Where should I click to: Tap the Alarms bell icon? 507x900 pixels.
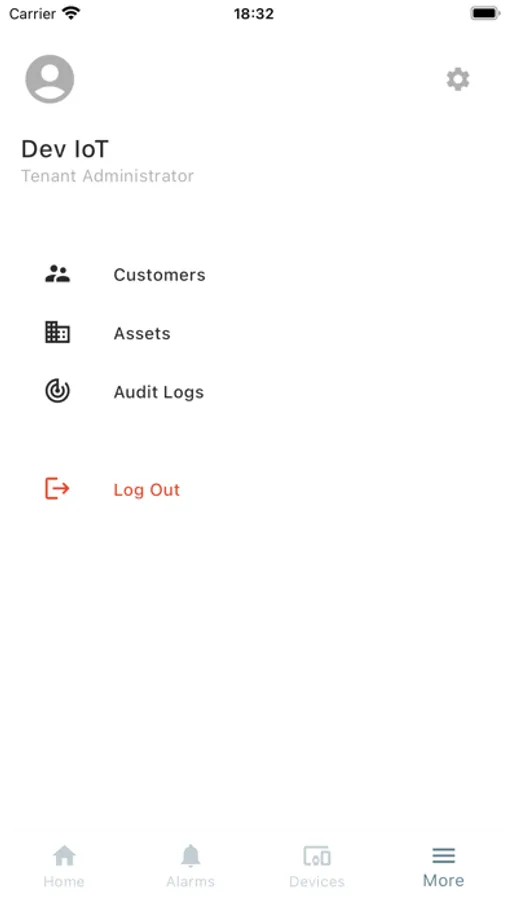tap(191, 856)
